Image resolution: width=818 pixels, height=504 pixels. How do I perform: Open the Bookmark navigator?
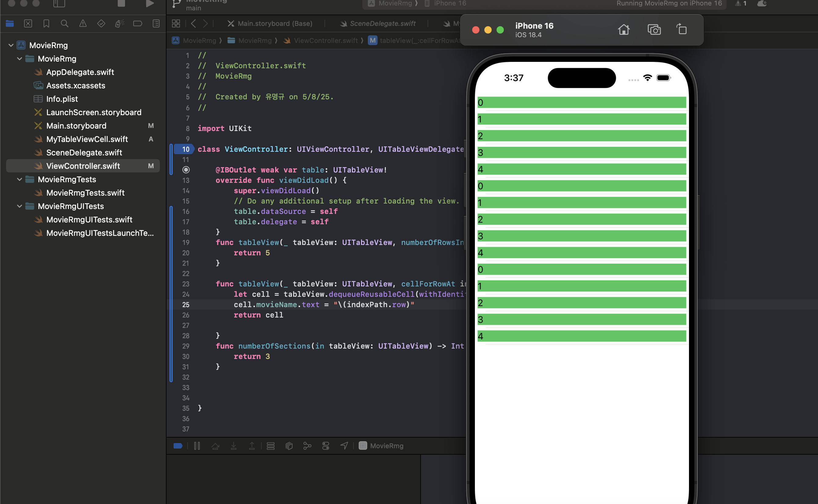tap(46, 24)
